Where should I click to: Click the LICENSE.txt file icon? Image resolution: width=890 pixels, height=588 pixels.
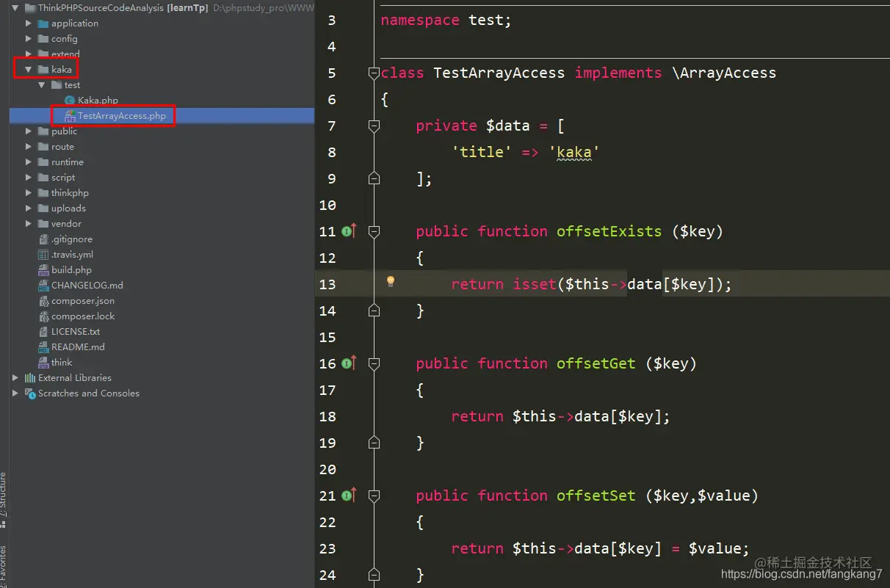(43, 332)
